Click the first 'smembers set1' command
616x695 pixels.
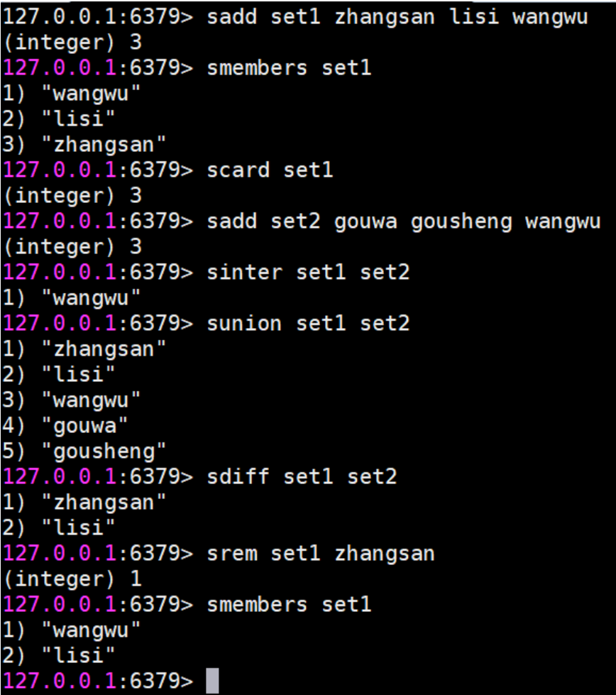coord(289,68)
